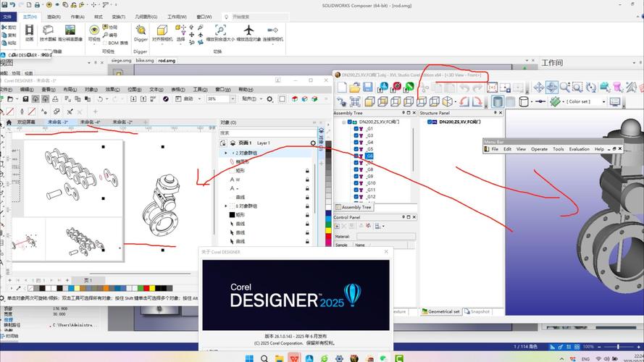644x362 pixels.
Task: Click the layer settings gear in Objects docker
Action: point(313,143)
